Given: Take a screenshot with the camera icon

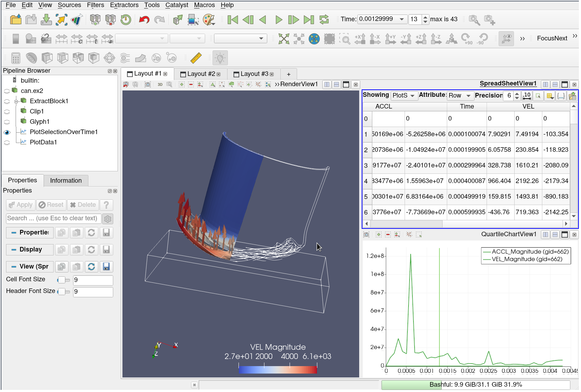Looking at the screenshot, I should pyautogui.click(x=147, y=84).
